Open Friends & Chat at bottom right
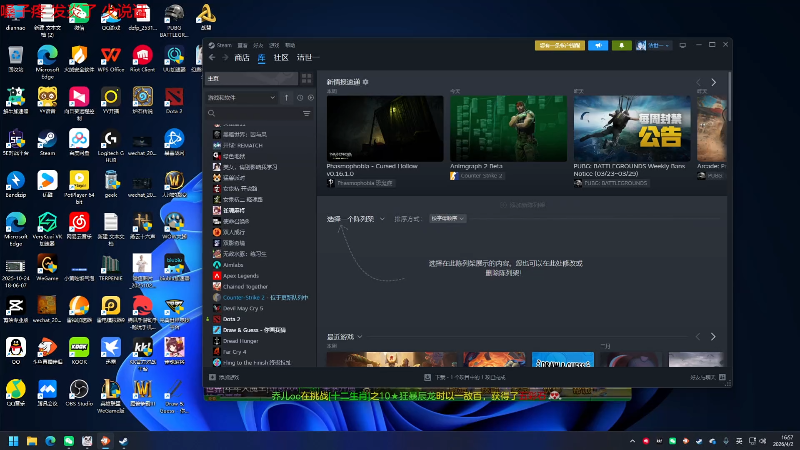 tap(708, 378)
